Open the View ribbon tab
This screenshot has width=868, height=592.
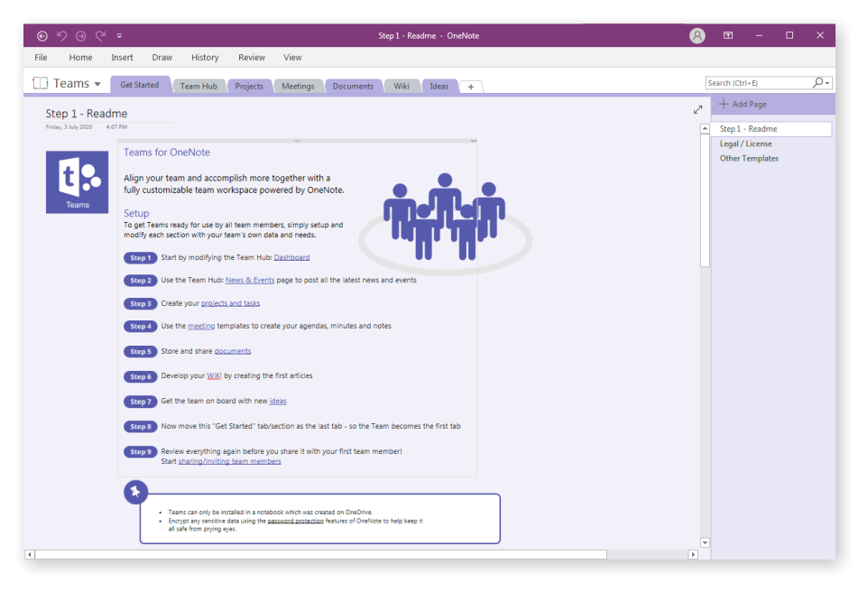(293, 58)
